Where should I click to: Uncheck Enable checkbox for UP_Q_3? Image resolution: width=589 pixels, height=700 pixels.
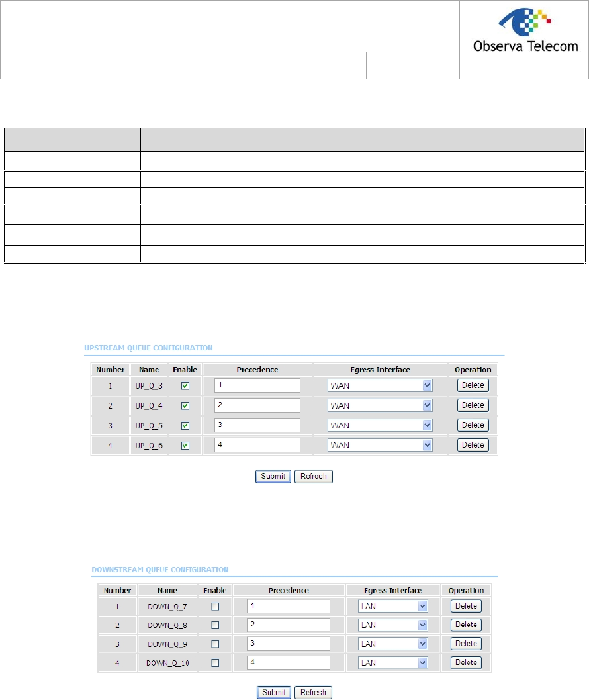click(x=185, y=385)
